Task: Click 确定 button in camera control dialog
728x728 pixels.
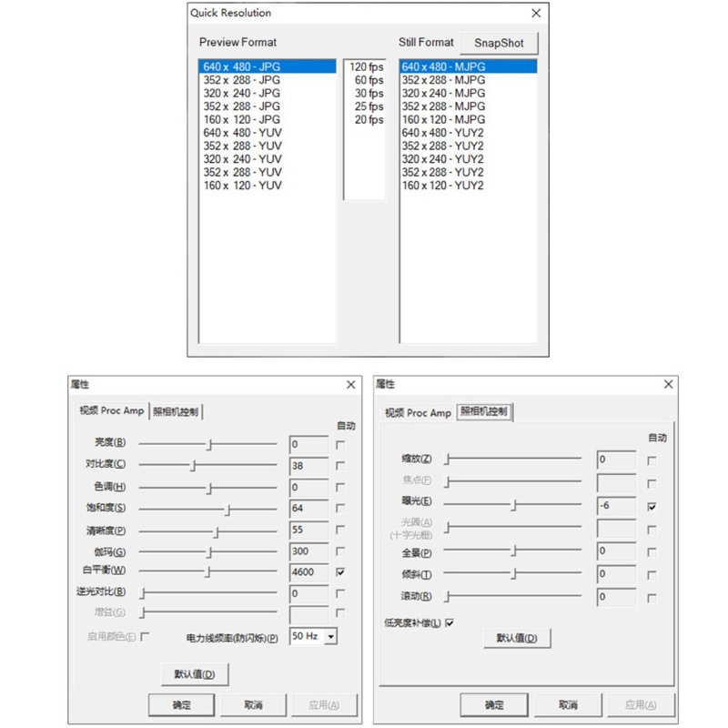Action: point(494,704)
